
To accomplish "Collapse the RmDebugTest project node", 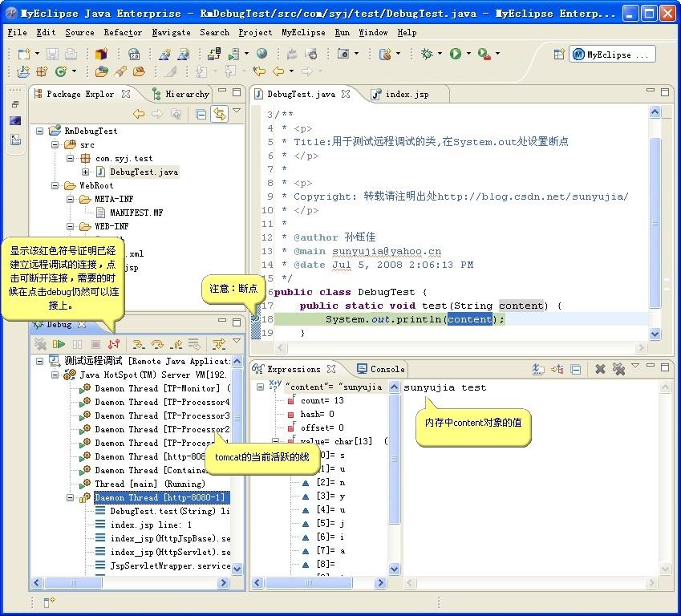I will click(39, 131).
